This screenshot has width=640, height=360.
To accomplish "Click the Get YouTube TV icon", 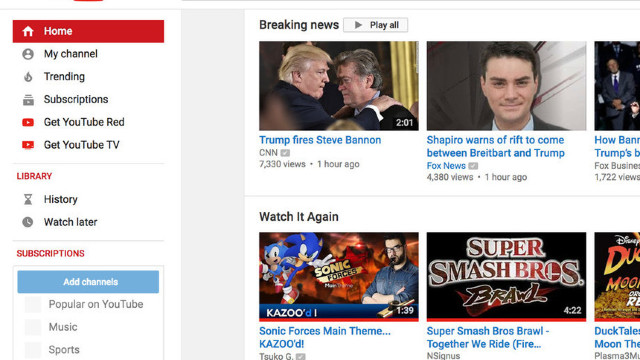I will pyautogui.click(x=28, y=145).
